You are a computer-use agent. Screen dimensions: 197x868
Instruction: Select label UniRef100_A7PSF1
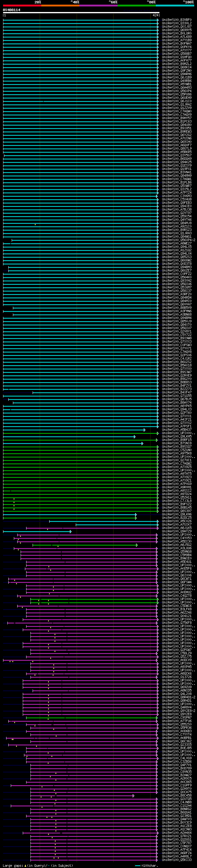(x=177, y=426)
